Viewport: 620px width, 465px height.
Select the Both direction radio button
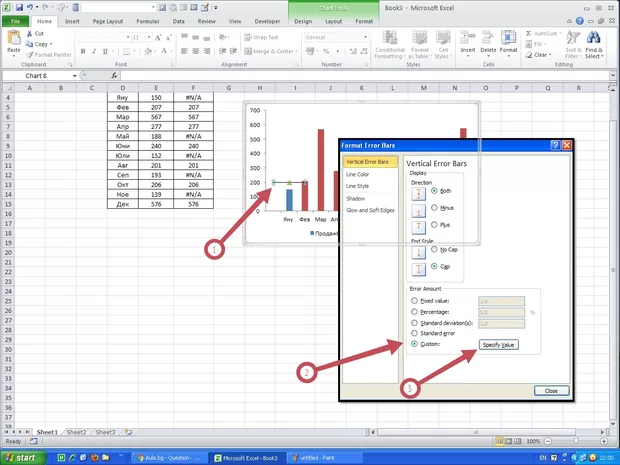pyautogui.click(x=434, y=191)
